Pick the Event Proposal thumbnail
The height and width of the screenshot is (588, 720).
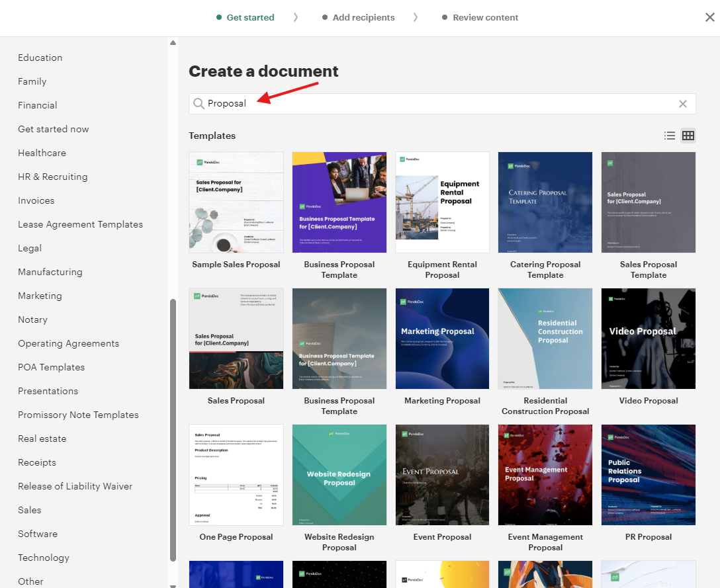coord(442,475)
